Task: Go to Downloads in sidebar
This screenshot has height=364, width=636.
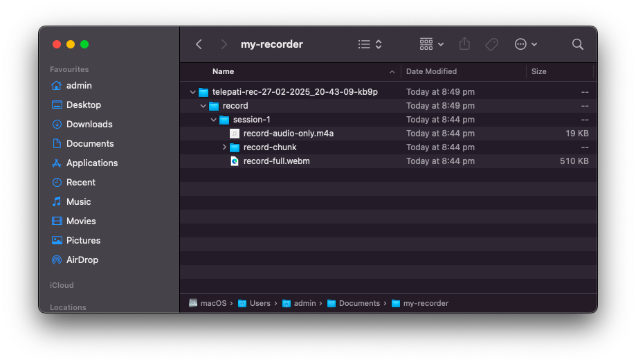Action: point(89,124)
